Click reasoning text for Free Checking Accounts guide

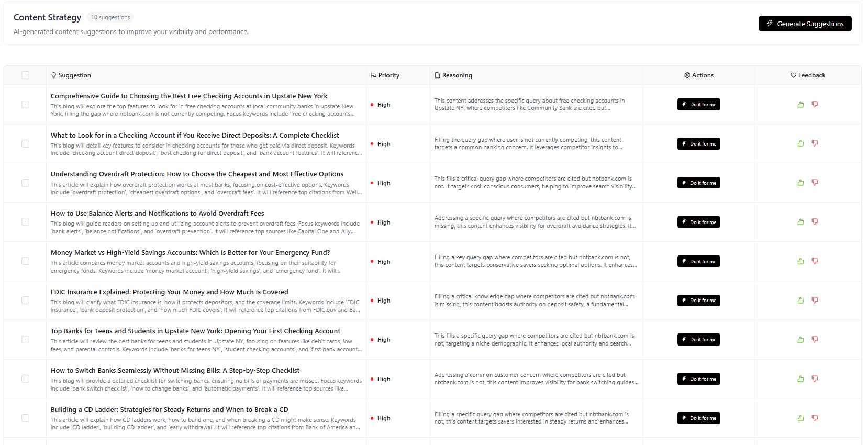(530, 104)
